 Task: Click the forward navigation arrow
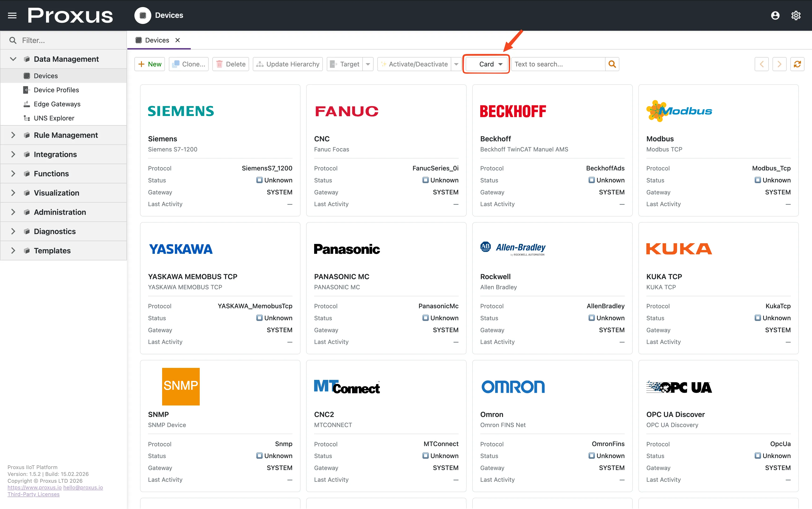779,64
